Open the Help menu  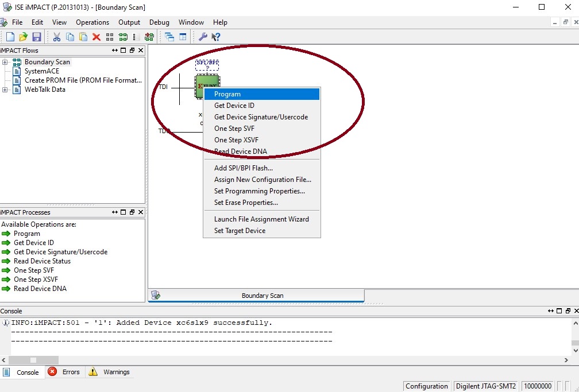[x=220, y=22]
